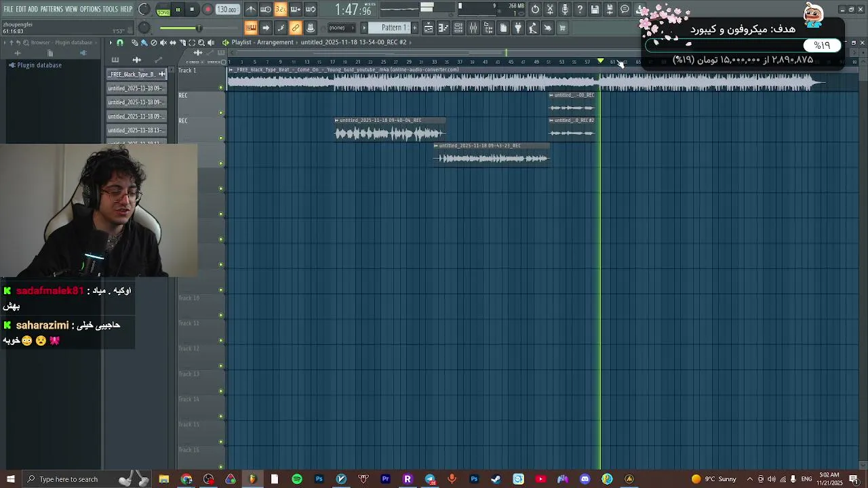Mute Track 10 using its green dot
Image resolution: width=868 pixels, height=488 pixels.
point(221,314)
